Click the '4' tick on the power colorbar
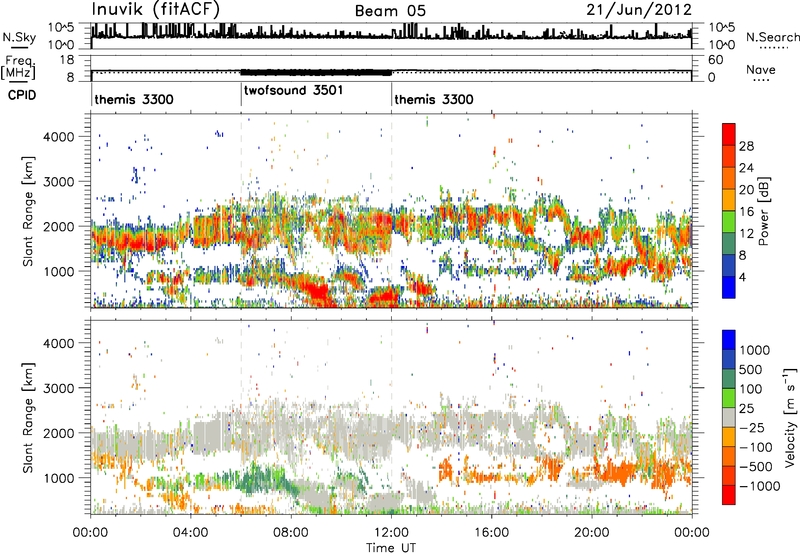The width and height of the screenshot is (800, 554). [742, 277]
